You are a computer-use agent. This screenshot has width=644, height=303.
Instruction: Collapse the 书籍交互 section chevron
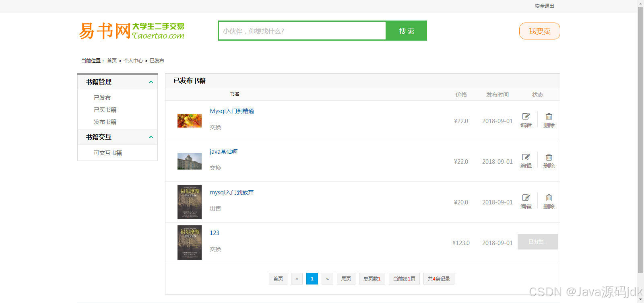pyautogui.click(x=151, y=137)
